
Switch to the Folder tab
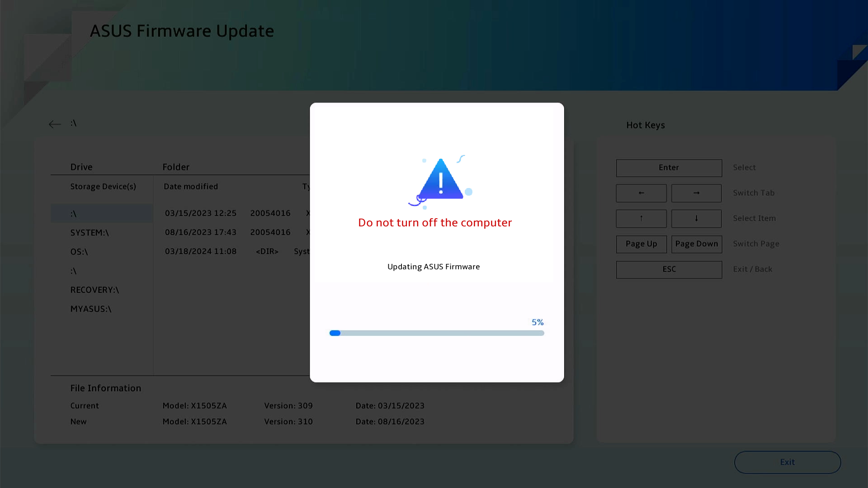(x=176, y=167)
